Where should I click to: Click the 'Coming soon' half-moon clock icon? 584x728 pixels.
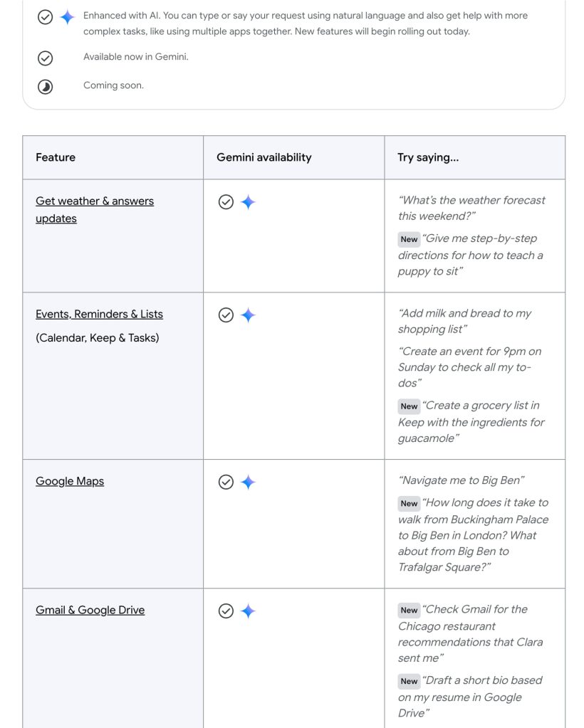(45, 87)
